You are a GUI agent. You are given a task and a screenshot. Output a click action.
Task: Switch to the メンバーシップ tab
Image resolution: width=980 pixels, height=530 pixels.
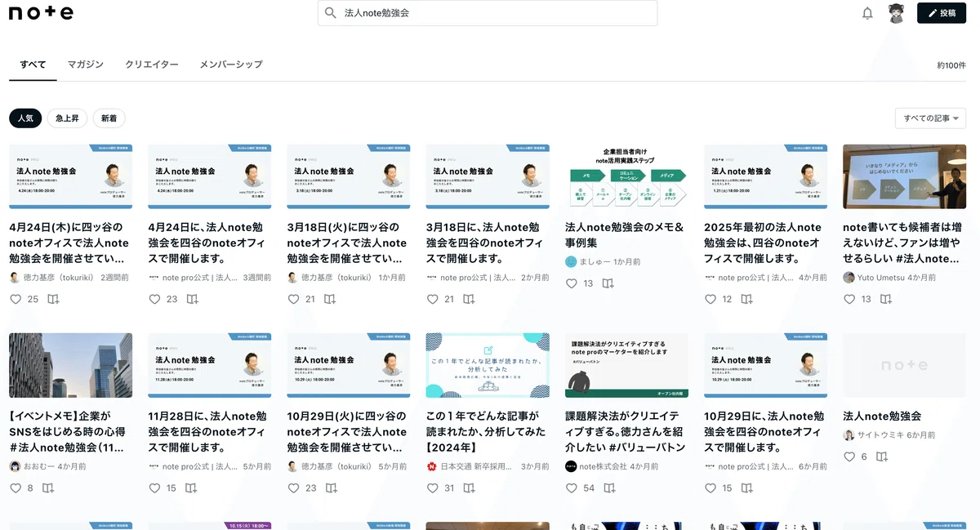[231, 65]
